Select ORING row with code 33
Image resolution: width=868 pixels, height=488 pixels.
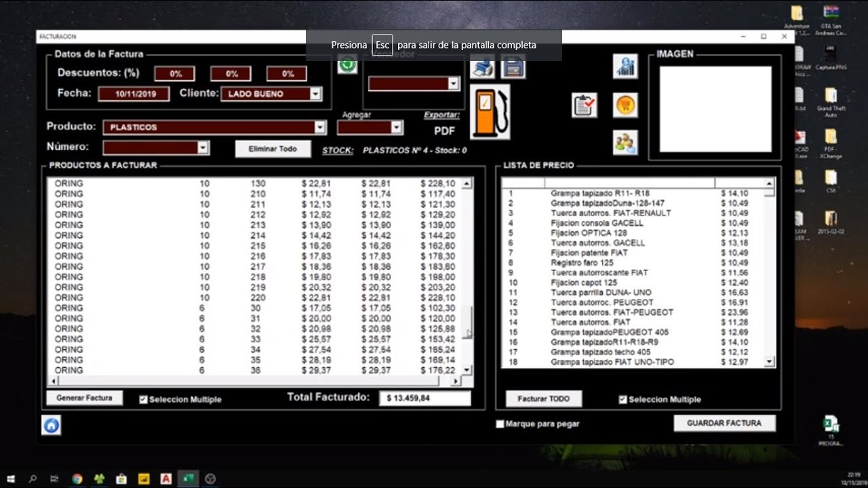point(254,339)
